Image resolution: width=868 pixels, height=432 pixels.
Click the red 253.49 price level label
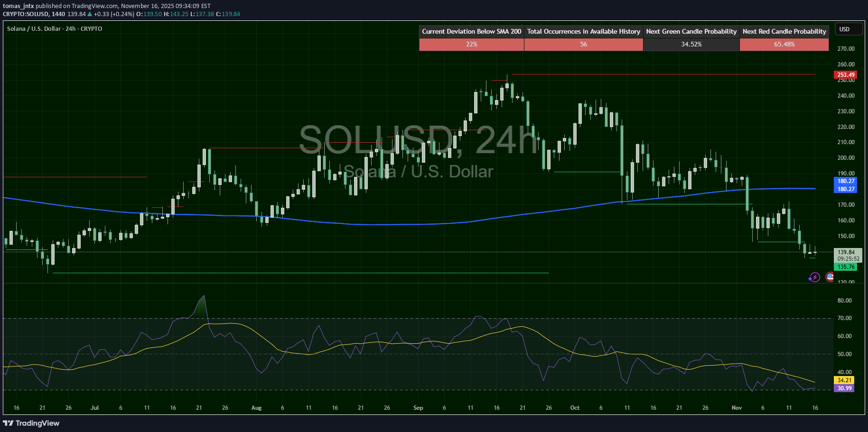point(846,74)
